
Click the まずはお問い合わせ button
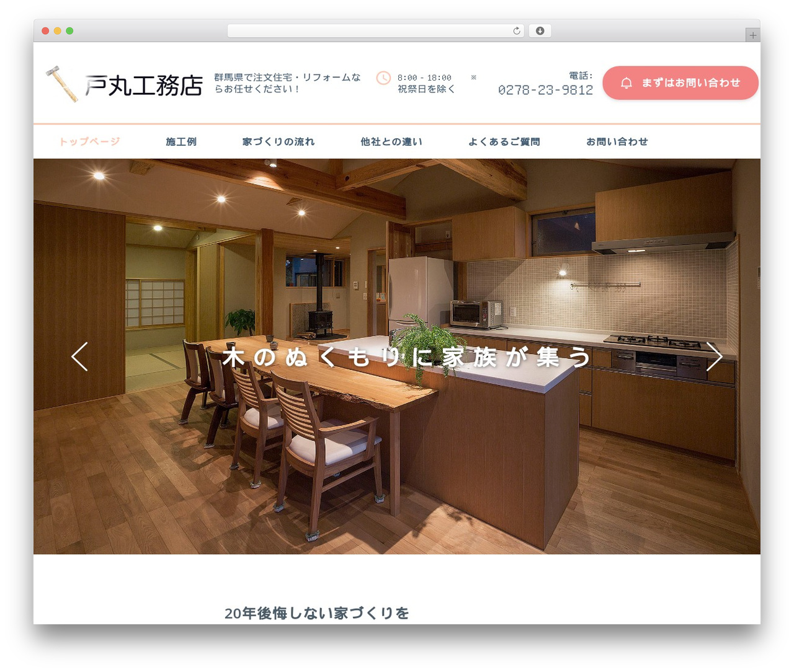click(680, 83)
